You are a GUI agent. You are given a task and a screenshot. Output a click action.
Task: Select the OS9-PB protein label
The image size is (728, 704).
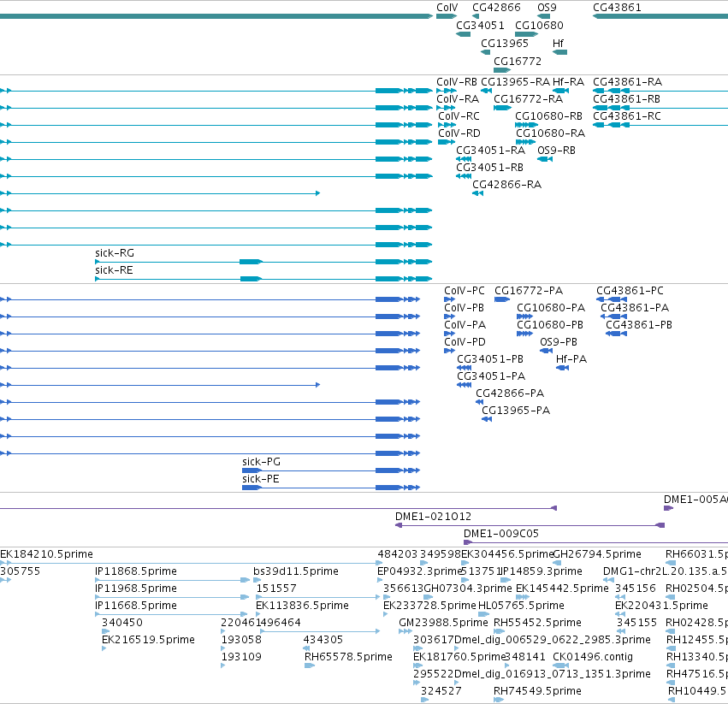pyautogui.click(x=559, y=343)
